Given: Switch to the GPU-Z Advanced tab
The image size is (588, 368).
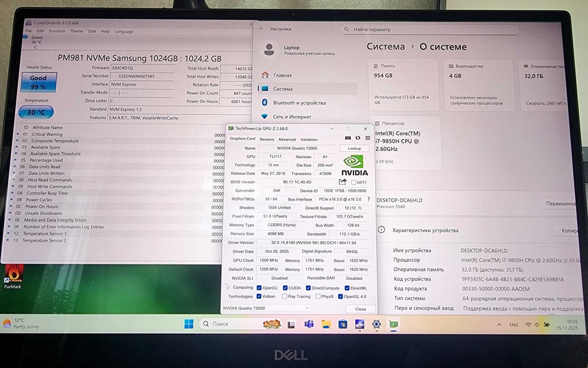Looking at the screenshot, I should pyautogui.click(x=288, y=139).
